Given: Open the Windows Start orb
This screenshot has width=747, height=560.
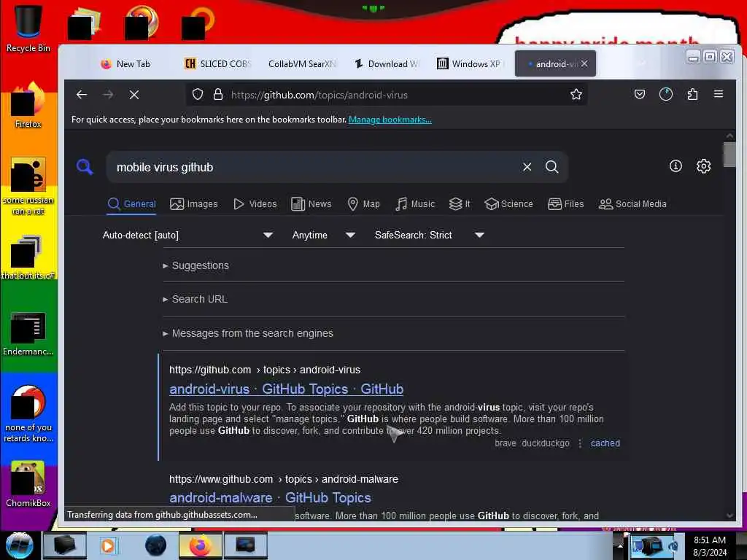Looking at the screenshot, I should coord(19,545).
